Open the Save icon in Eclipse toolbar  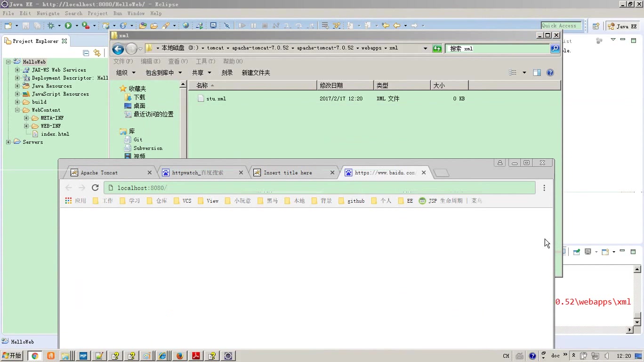click(26, 25)
